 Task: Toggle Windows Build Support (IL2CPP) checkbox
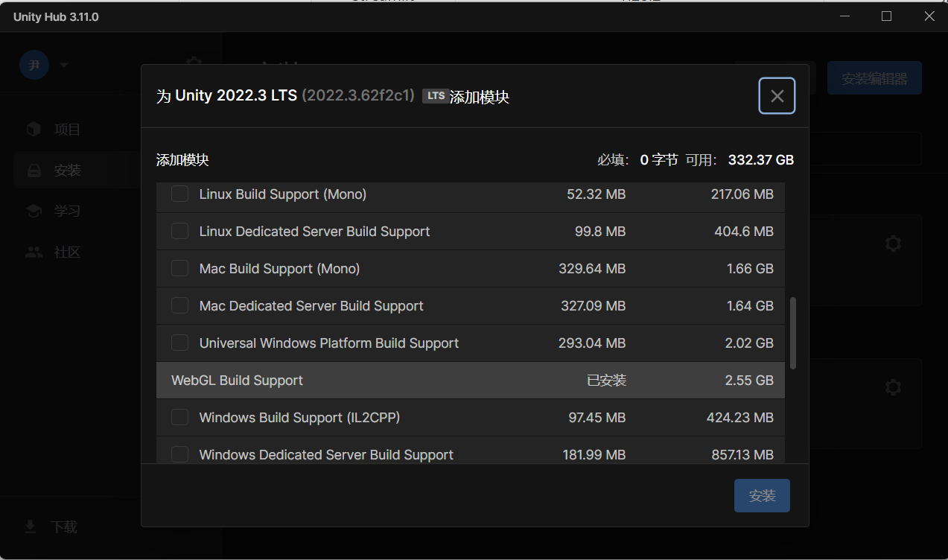tap(179, 418)
